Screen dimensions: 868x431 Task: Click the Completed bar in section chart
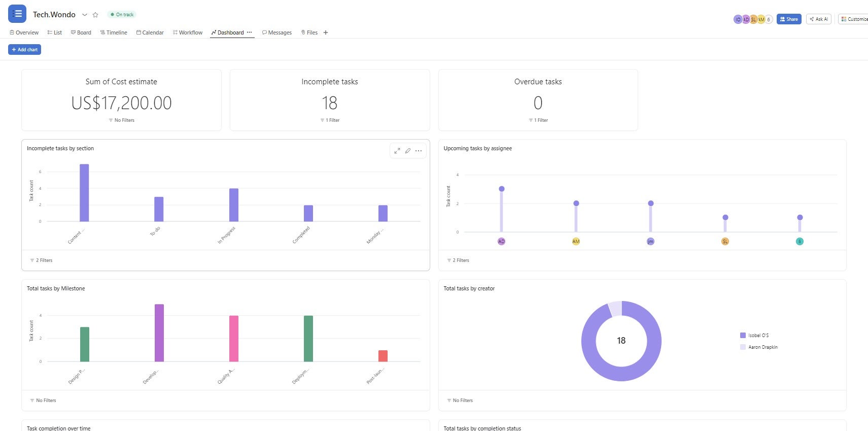pos(308,213)
